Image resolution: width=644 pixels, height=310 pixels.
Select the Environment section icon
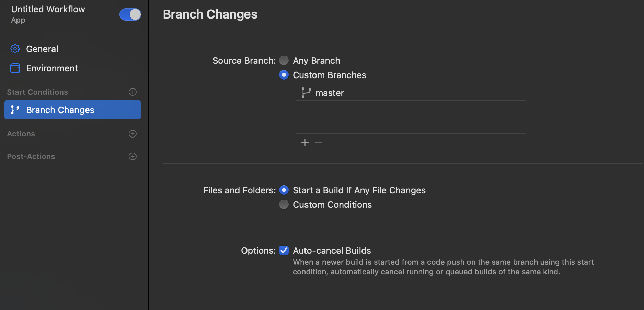click(15, 68)
